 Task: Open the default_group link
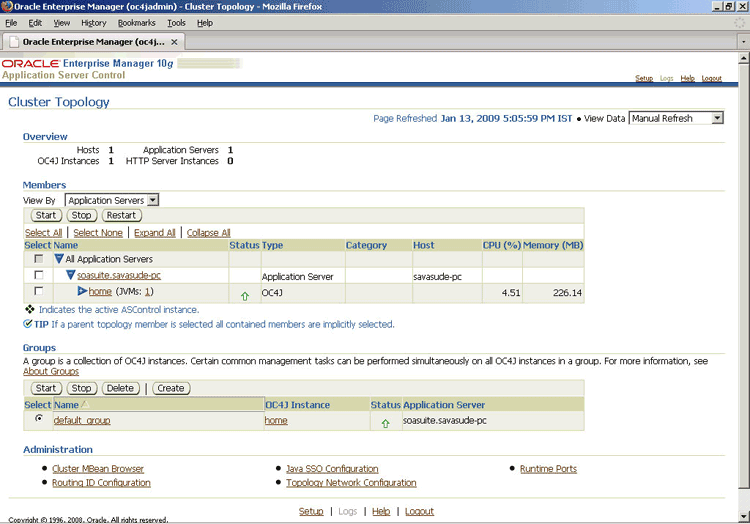coord(82,420)
